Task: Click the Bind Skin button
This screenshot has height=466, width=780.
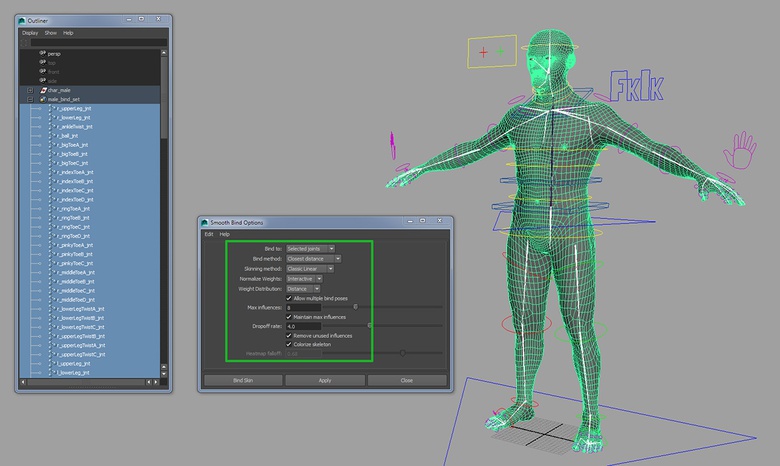Action: (242, 380)
